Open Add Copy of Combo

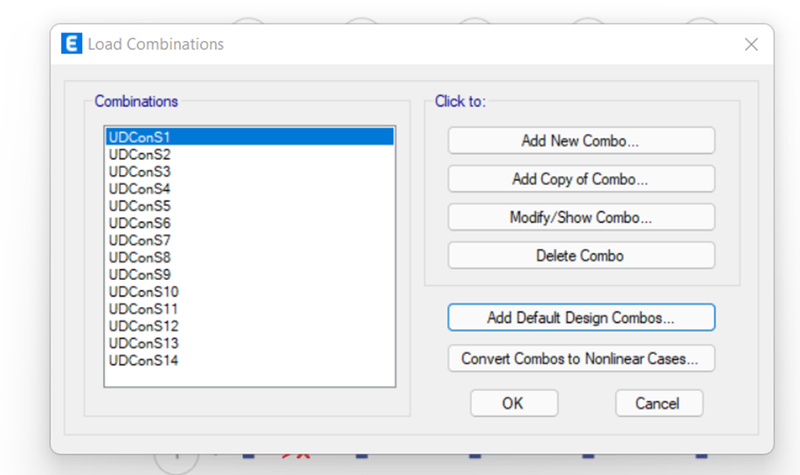581,179
